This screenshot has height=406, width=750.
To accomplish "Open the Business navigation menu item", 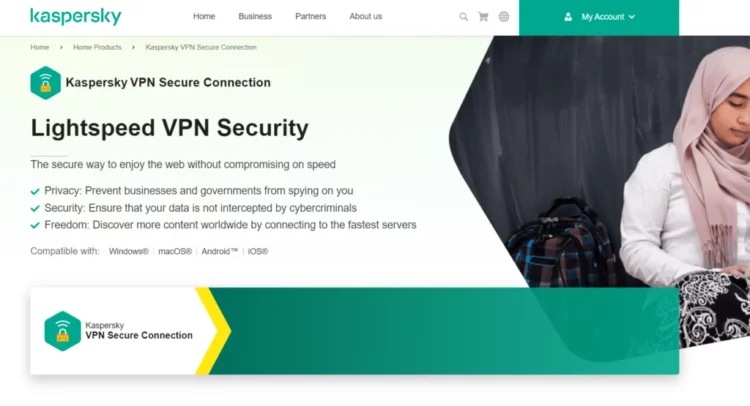I will point(255,16).
